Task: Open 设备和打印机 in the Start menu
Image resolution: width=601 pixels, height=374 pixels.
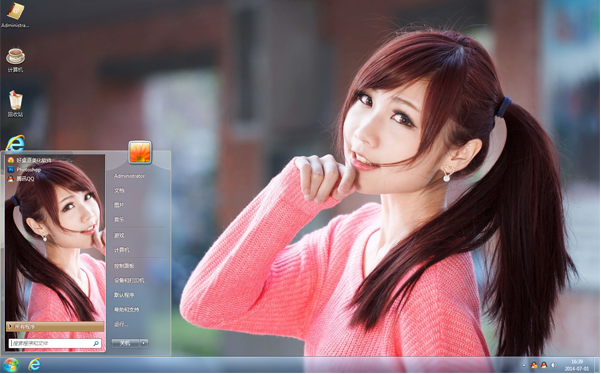Action: point(129,280)
